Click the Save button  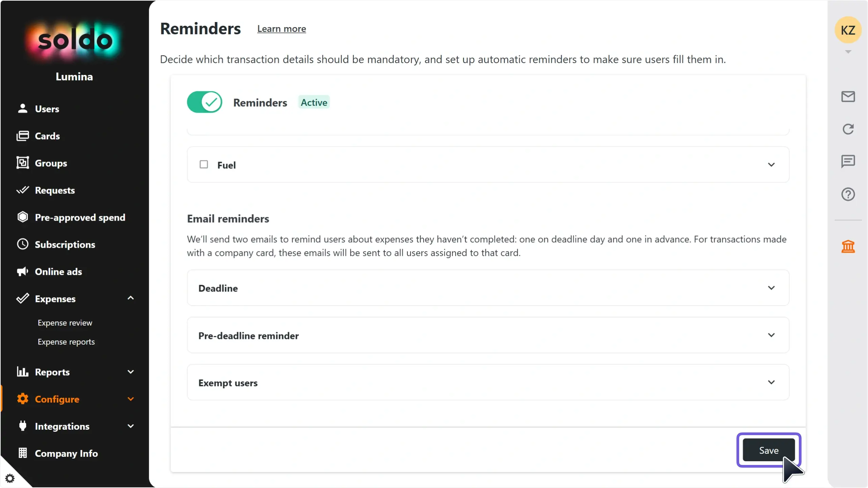(768, 450)
